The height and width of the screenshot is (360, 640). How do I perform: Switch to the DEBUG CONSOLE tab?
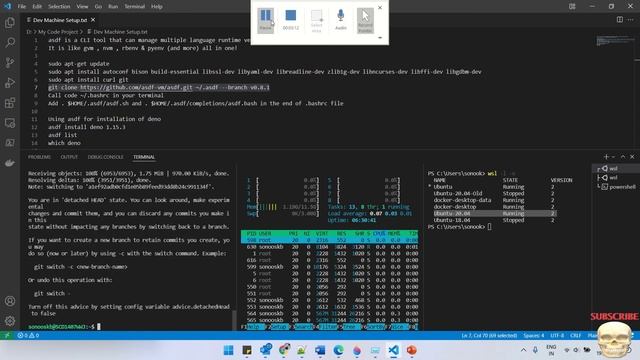click(x=105, y=157)
